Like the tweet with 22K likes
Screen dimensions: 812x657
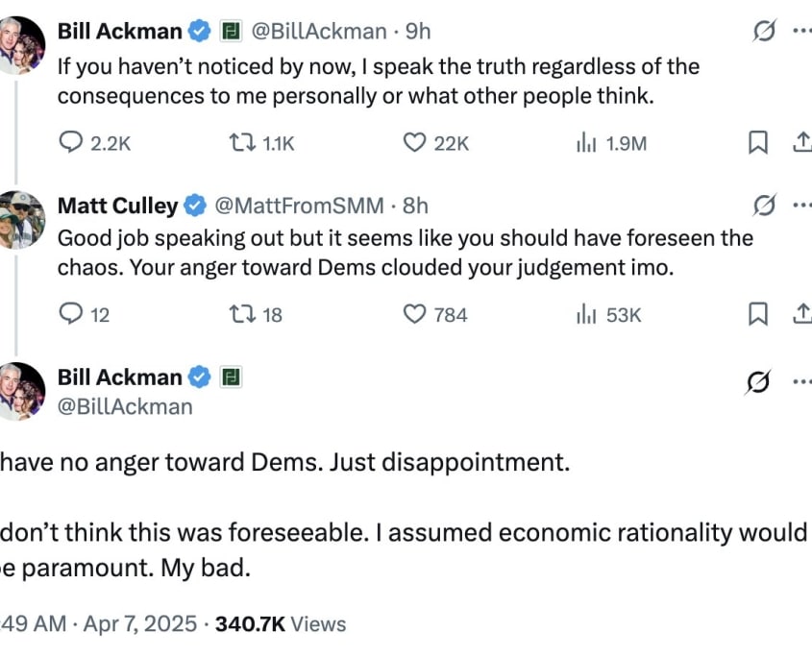tap(414, 143)
